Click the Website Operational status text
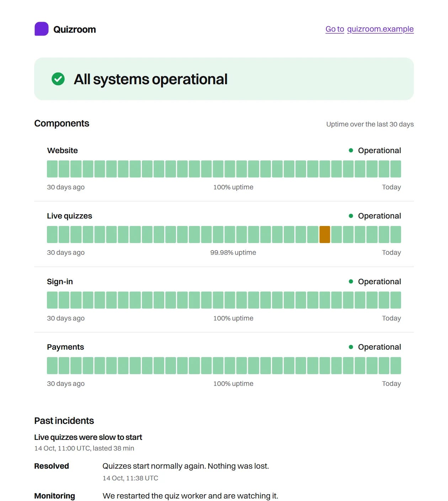The height and width of the screenshot is (501, 448). (x=379, y=150)
